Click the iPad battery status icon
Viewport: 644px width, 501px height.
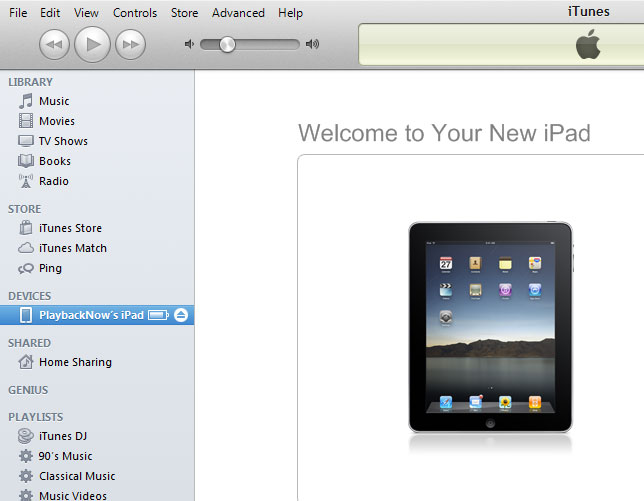[158, 315]
